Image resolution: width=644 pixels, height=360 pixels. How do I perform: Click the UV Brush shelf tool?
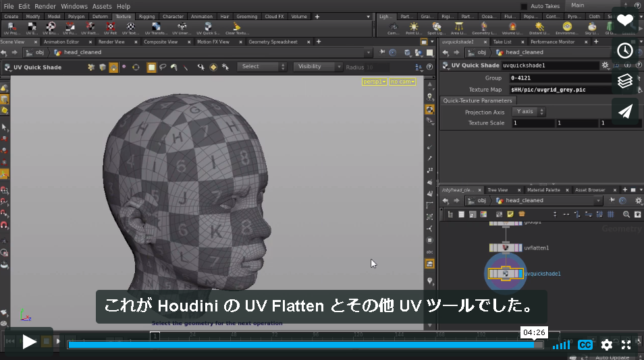point(51,29)
